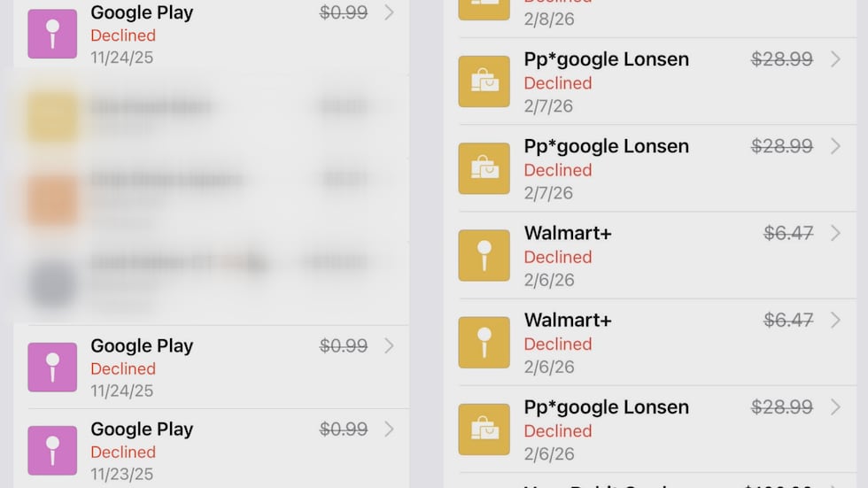This screenshot has height=488, width=868.
Task: Tap shopping bag icon of 2/8/26 transaction
Action: 484,7
